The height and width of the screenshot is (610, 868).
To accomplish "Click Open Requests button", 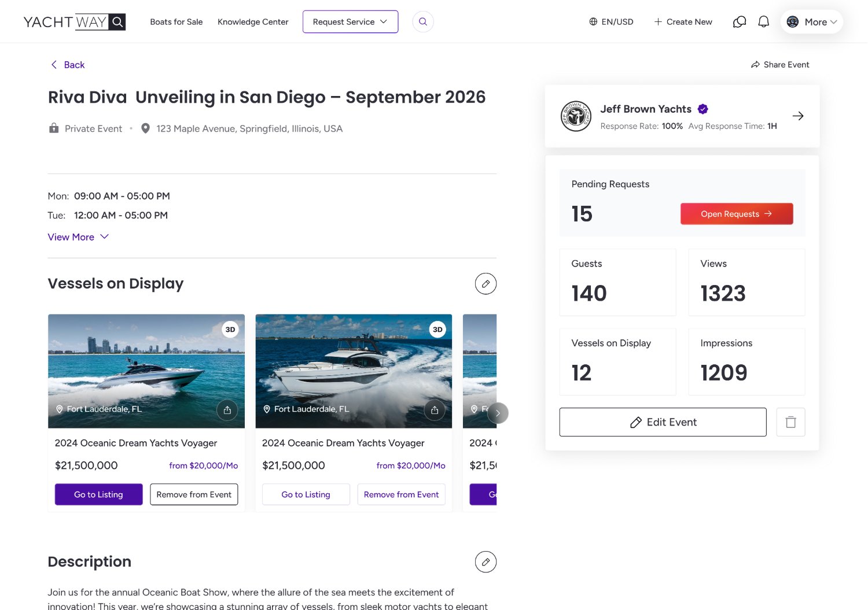I will tap(737, 214).
